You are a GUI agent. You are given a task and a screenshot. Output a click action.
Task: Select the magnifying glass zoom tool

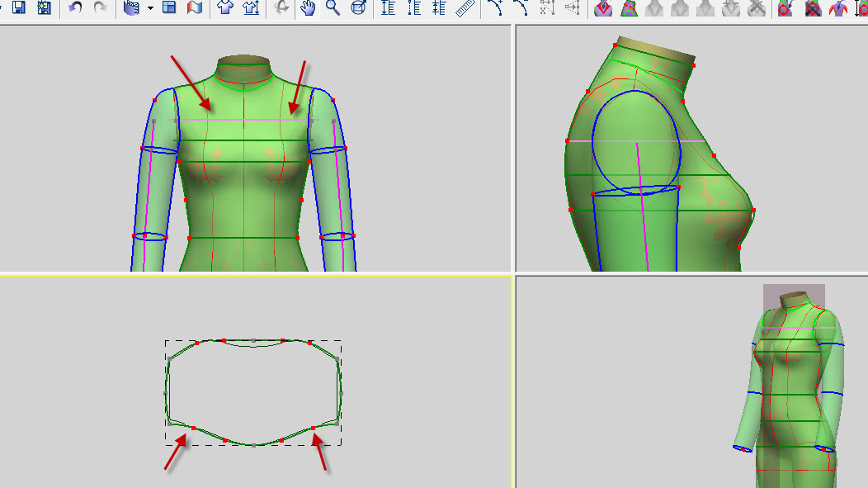[x=333, y=7]
